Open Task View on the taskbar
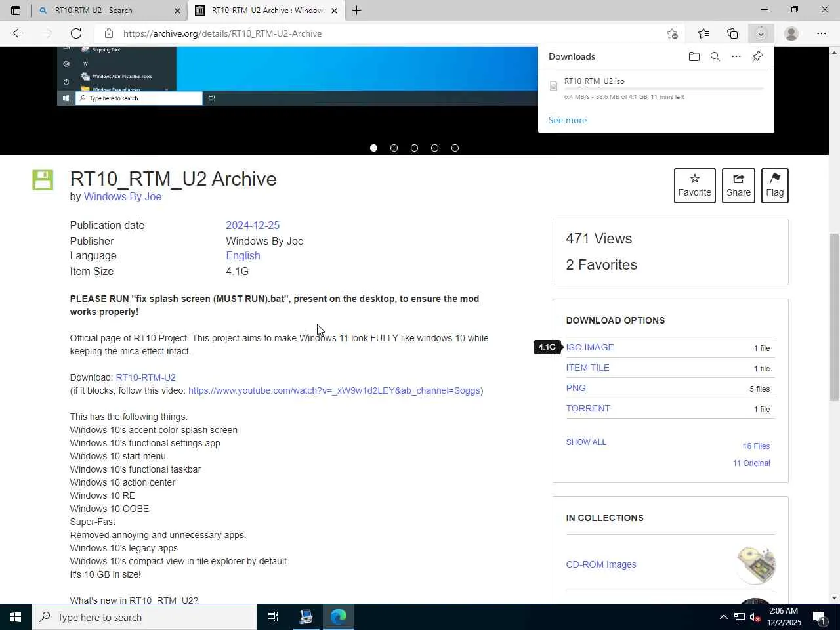840x630 pixels. tap(273, 617)
